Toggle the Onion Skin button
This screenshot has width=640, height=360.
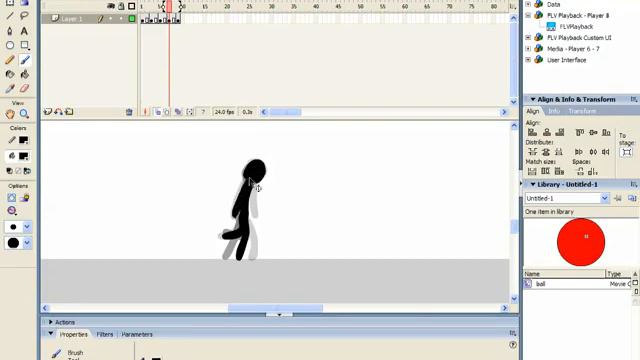tap(158, 112)
